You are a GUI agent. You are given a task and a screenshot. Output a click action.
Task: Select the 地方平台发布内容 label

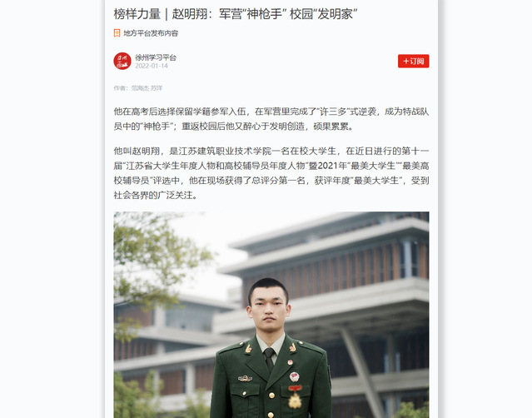tap(151, 33)
